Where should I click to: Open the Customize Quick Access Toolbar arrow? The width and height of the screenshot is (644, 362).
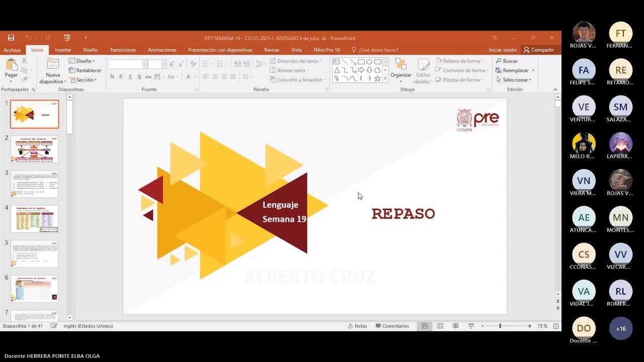(x=86, y=38)
